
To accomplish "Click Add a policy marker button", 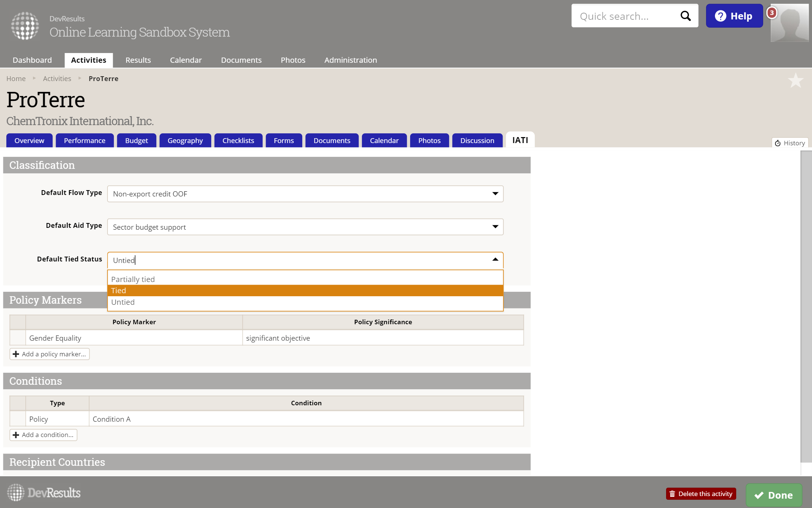I will [50, 354].
